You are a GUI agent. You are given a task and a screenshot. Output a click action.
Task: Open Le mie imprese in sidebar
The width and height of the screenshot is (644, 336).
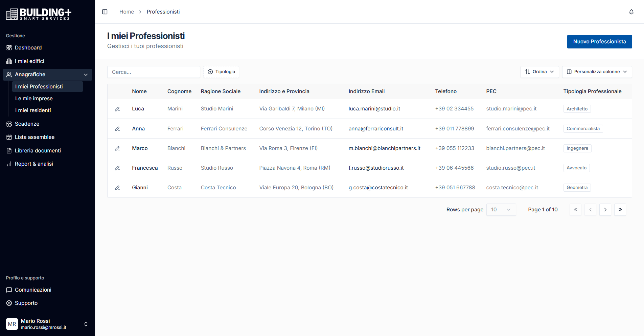34,99
